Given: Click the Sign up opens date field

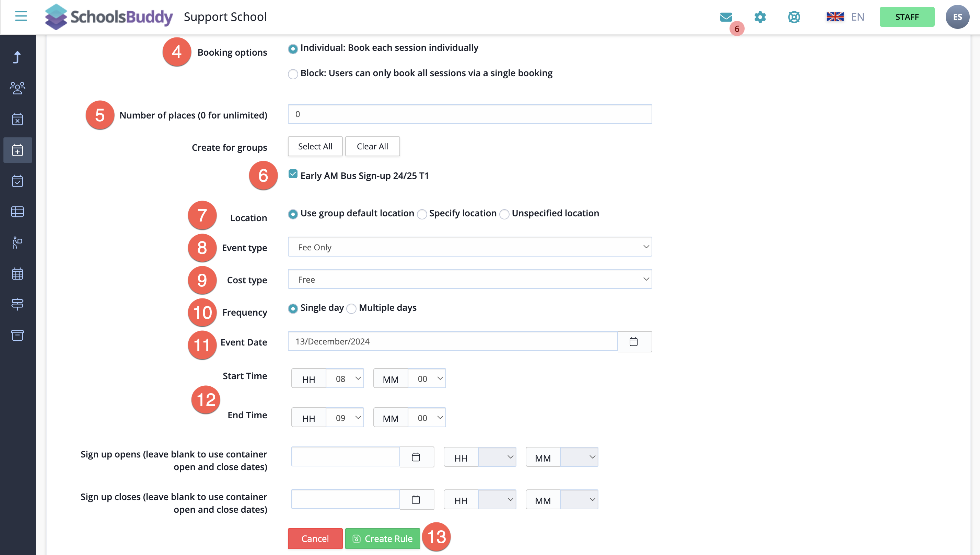Looking at the screenshot, I should click(x=345, y=457).
